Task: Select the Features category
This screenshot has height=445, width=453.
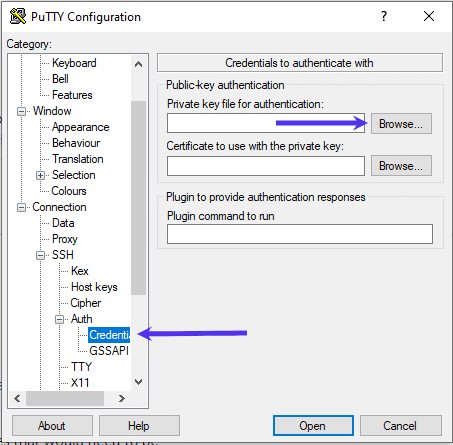Action: click(x=72, y=95)
